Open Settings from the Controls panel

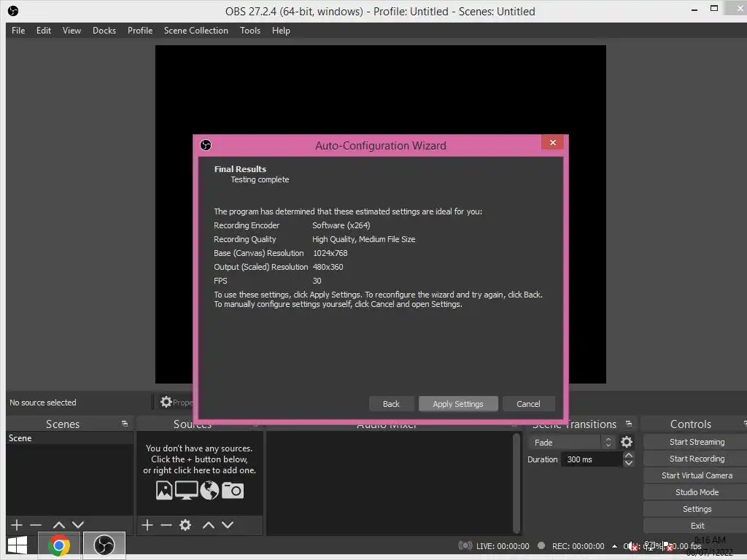tap(697, 508)
